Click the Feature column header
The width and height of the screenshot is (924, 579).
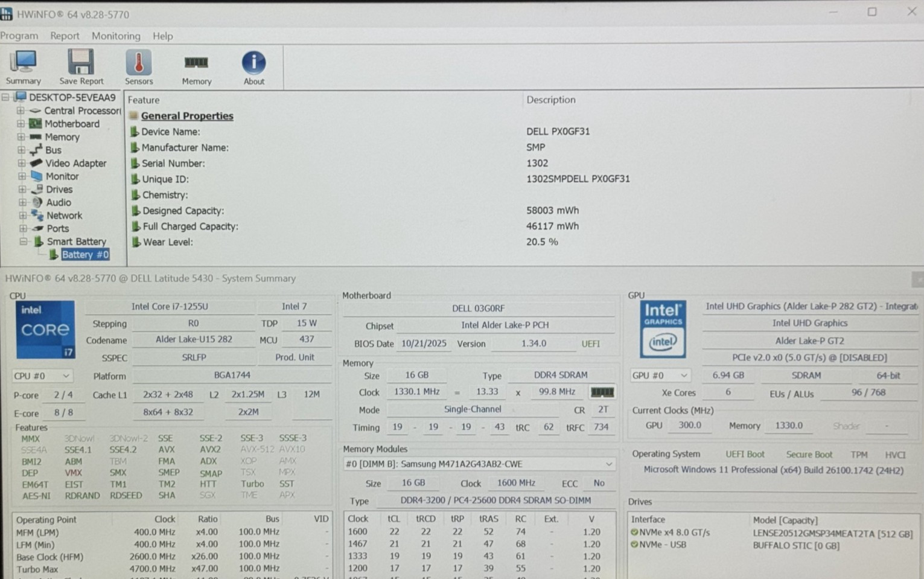click(144, 100)
